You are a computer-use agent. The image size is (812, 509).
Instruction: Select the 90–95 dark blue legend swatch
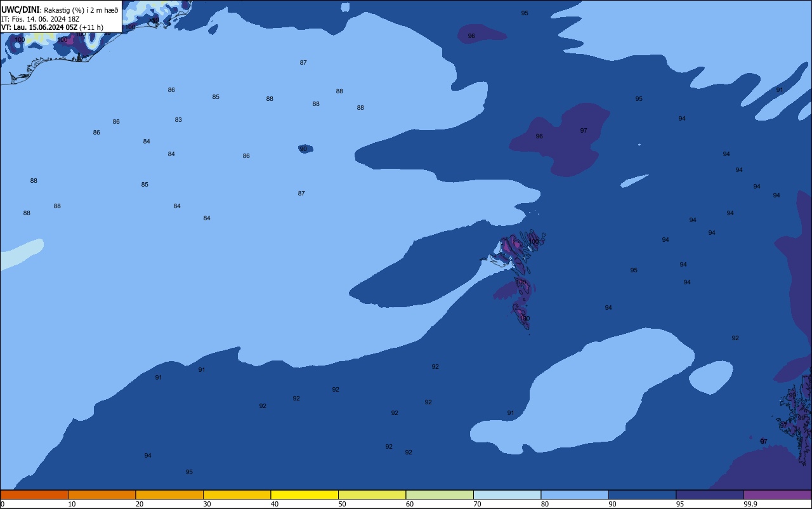click(642, 494)
